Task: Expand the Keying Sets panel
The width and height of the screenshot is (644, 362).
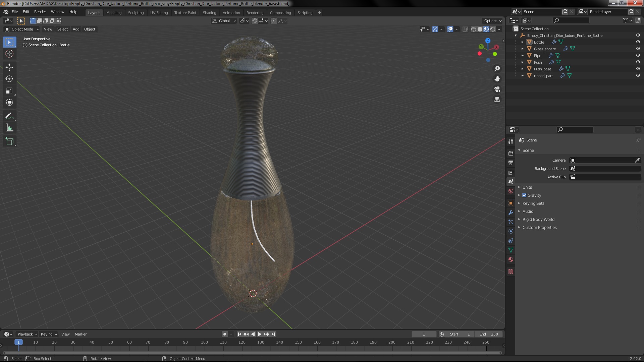Action: pyautogui.click(x=533, y=203)
